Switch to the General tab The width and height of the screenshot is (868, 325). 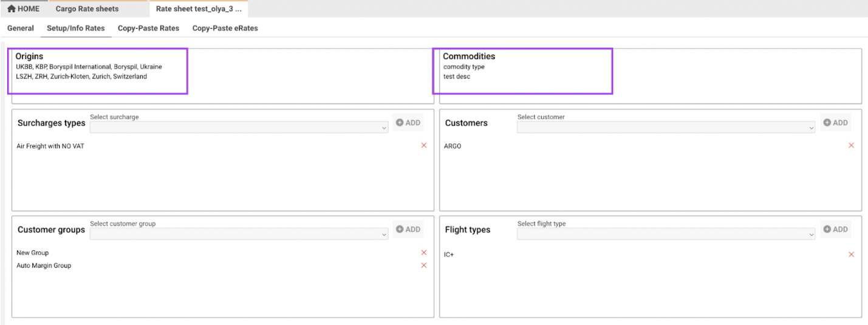pos(21,28)
